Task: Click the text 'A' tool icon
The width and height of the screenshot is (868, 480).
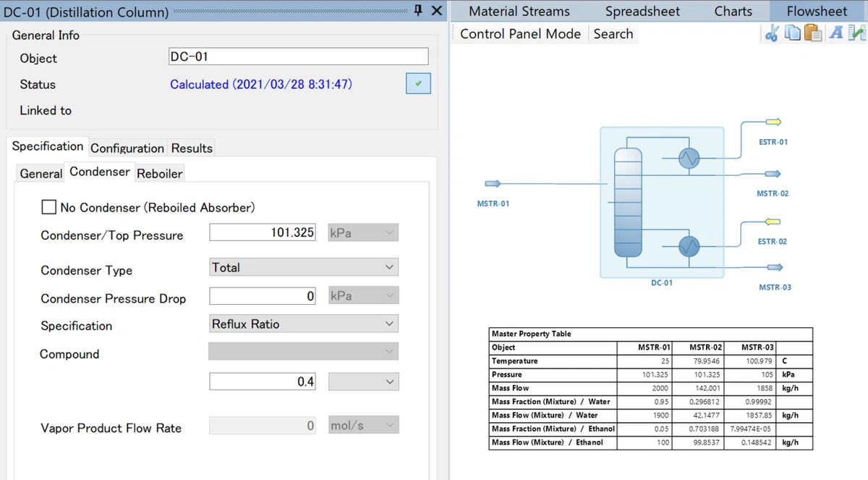Action: [836, 33]
